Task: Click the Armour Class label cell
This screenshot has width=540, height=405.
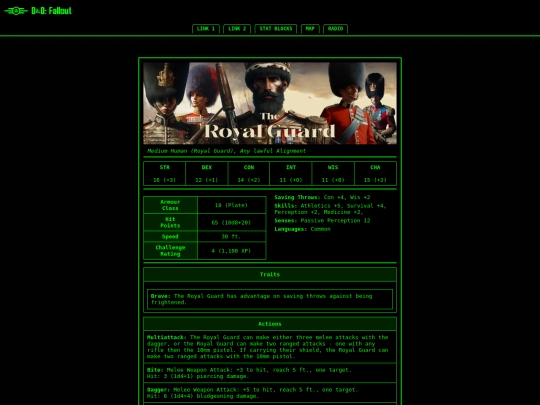Action: point(170,205)
